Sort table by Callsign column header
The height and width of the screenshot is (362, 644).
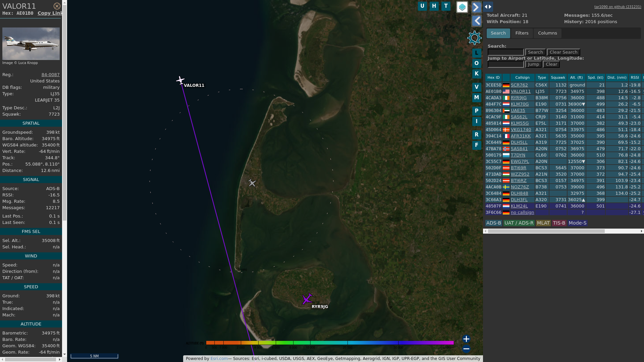point(522,77)
